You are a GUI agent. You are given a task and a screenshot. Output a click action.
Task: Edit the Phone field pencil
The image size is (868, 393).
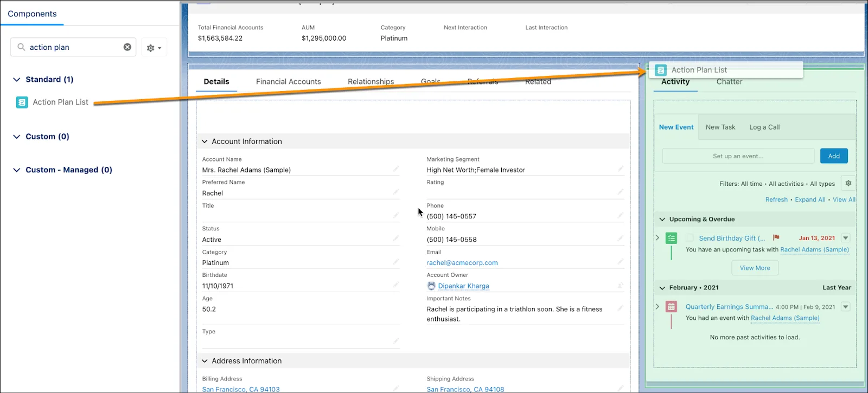click(x=621, y=215)
